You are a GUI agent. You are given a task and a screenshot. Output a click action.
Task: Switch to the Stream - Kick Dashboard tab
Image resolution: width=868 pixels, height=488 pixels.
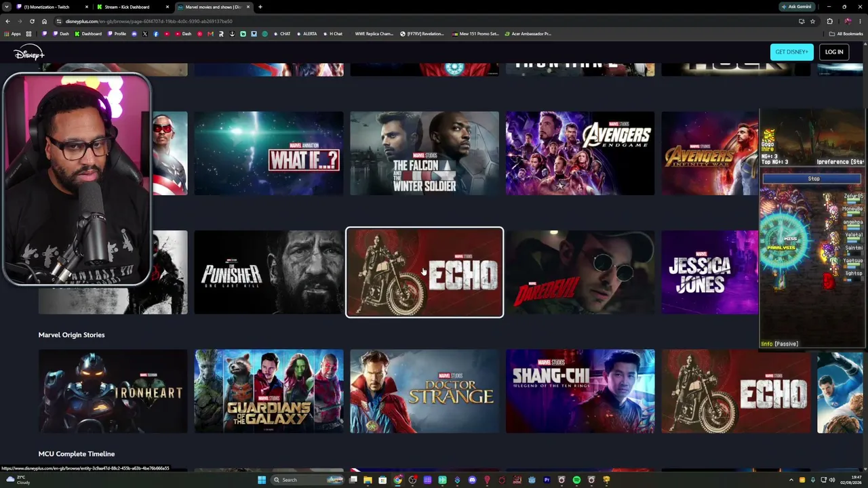[131, 7]
